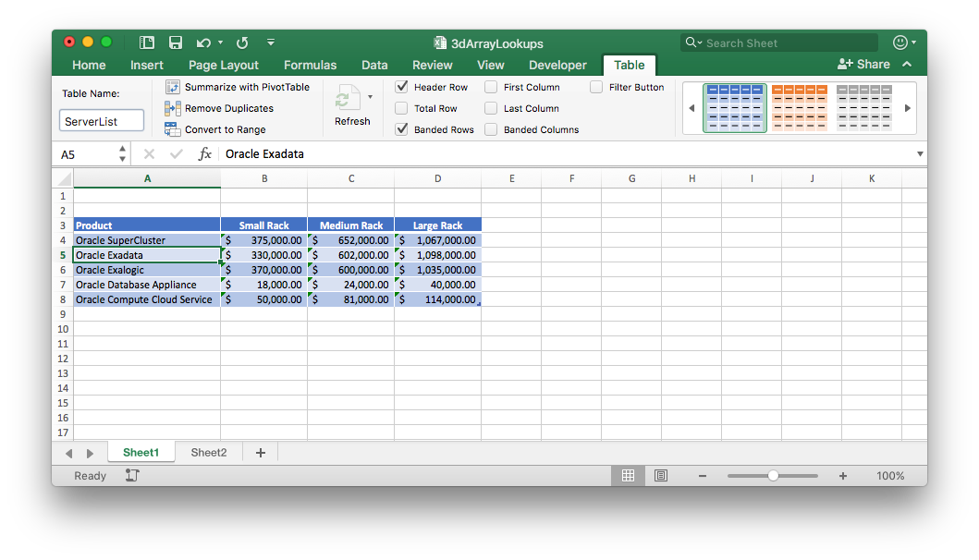Select column B header
This screenshot has width=979, height=560.
[264, 178]
